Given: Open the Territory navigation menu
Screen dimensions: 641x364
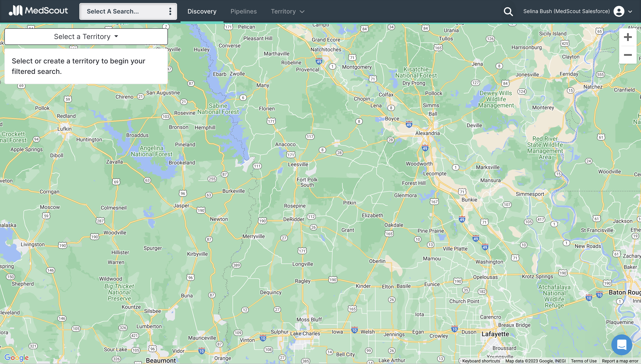Looking at the screenshot, I should coord(288,12).
